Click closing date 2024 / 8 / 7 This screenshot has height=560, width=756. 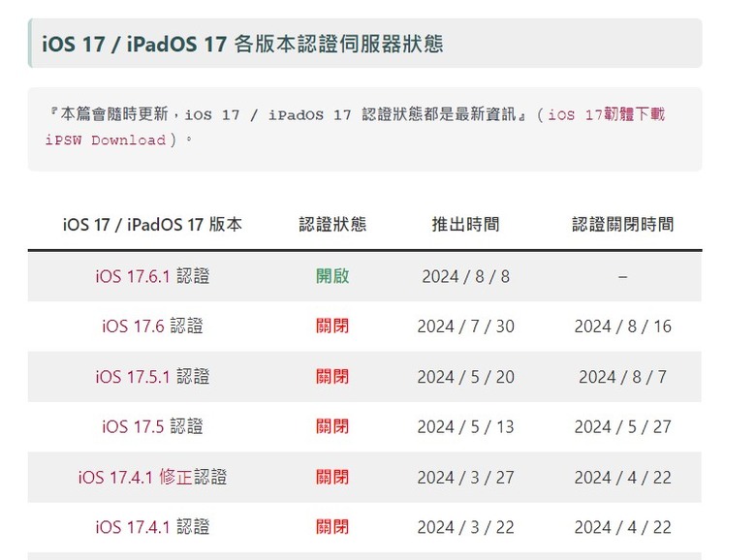(623, 377)
